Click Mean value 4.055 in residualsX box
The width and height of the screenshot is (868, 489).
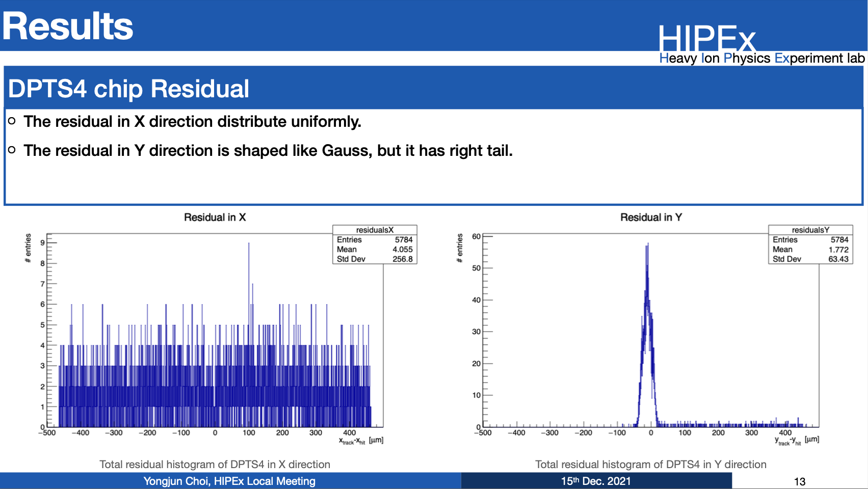point(403,250)
